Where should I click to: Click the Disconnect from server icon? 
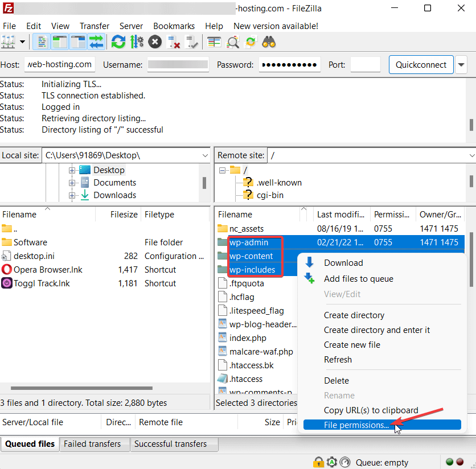(x=174, y=42)
